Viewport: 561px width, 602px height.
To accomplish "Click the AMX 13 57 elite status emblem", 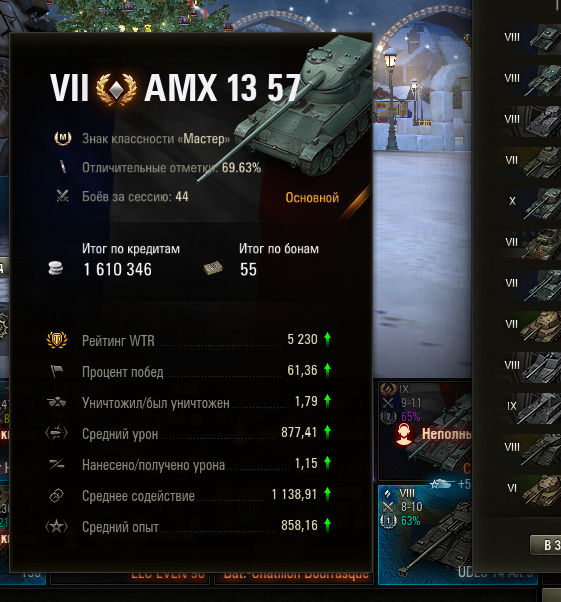I will tap(116, 89).
